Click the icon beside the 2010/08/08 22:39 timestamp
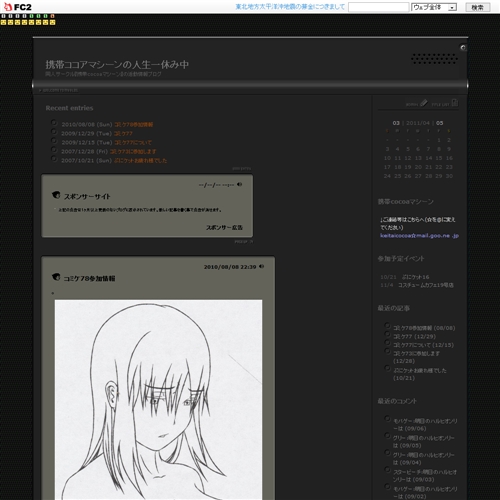 (261, 266)
